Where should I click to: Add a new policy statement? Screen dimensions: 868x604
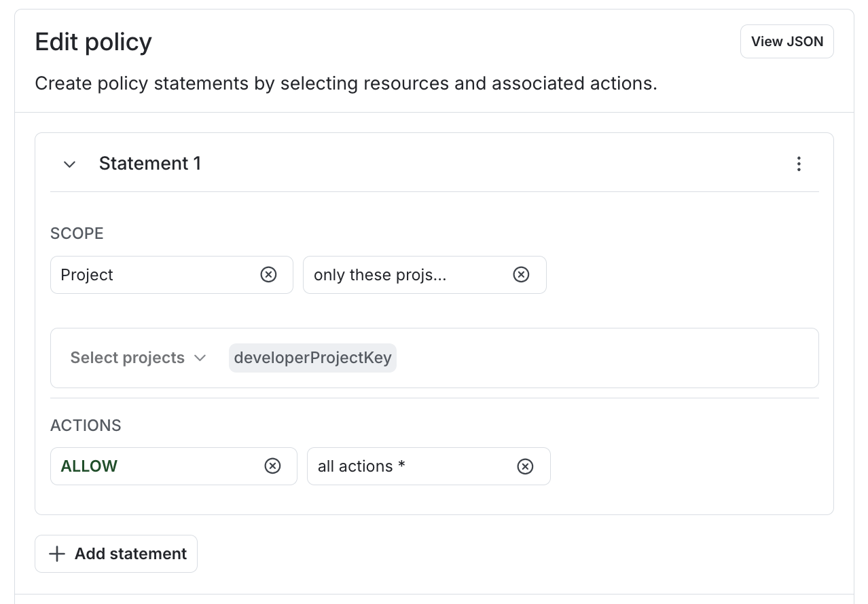coord(115,554)
